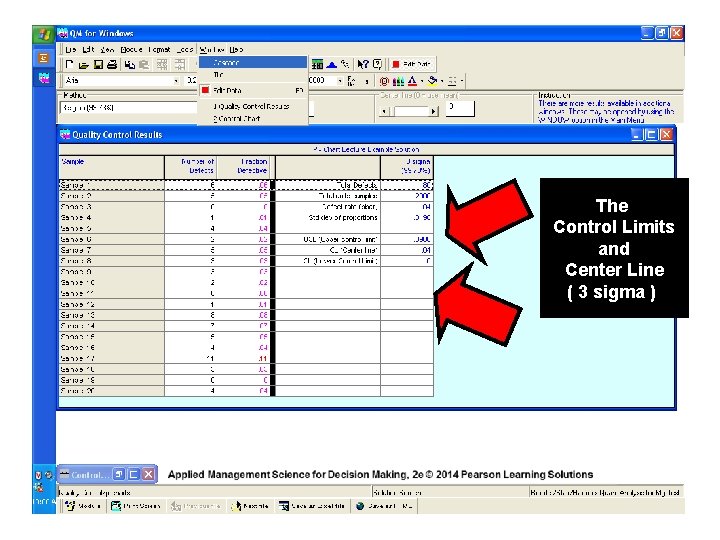Image resolution: width=720 pixels, height=540 pixels.
Task: Click the Paste icon in toolbar
Action: 144,65
